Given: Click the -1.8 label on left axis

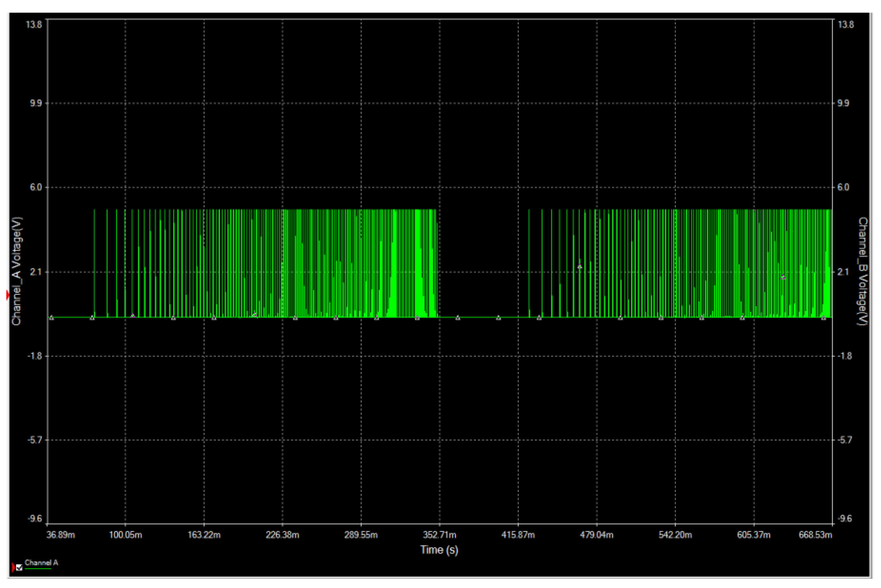Looking at the screenshot, I should click(35, 356).
